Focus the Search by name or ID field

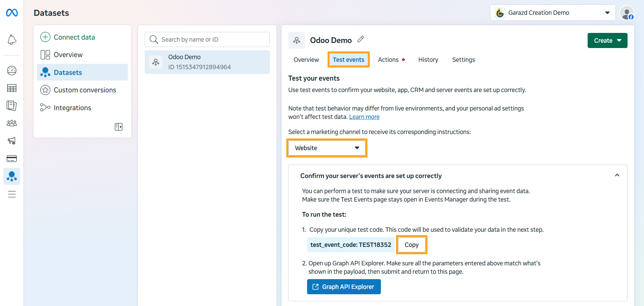(x=207, y=40)
